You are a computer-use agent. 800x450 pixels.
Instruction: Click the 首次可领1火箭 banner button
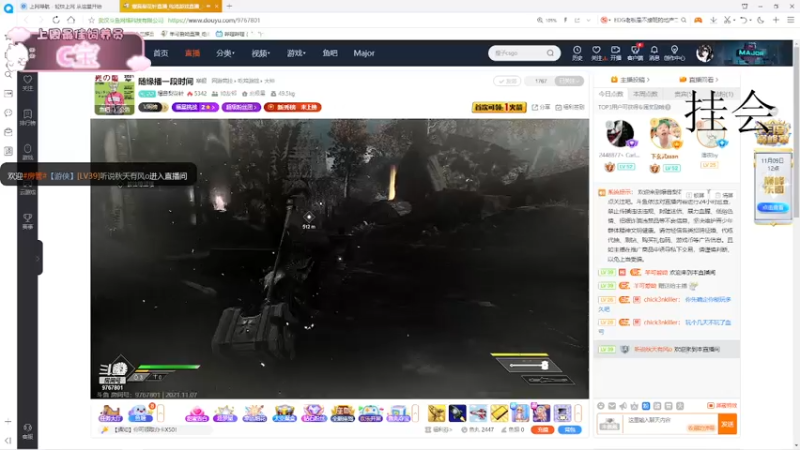pyautogui.click(x=499, y=107)
